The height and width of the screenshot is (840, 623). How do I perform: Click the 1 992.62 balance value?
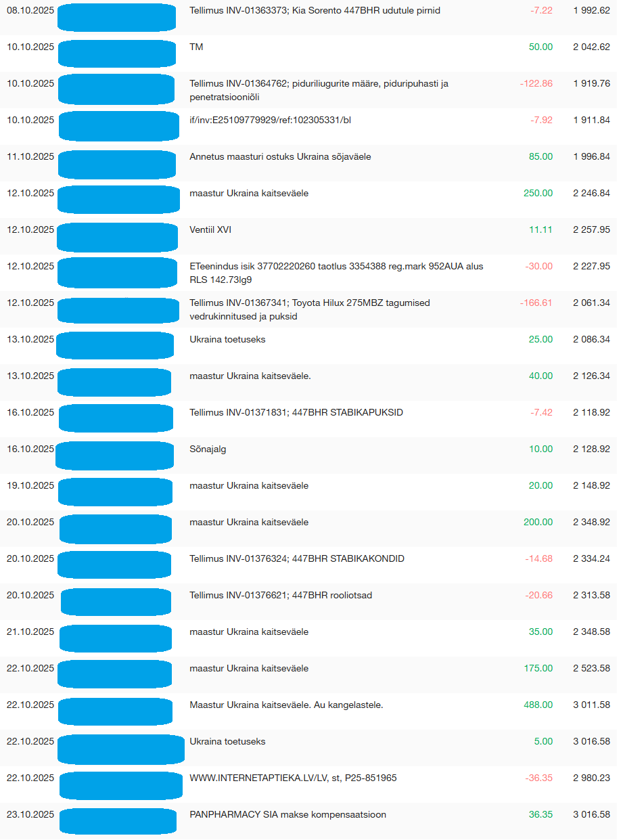pos(591,11)
